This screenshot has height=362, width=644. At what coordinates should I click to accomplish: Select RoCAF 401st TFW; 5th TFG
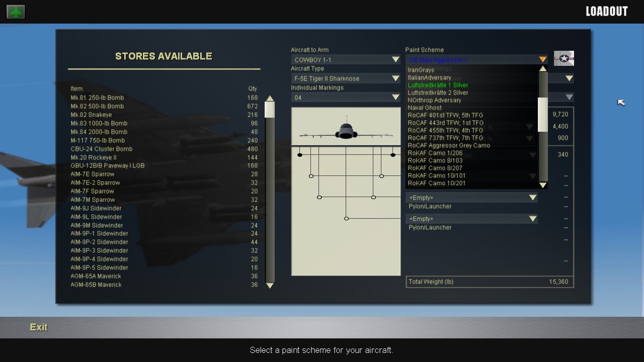point(445,115)
